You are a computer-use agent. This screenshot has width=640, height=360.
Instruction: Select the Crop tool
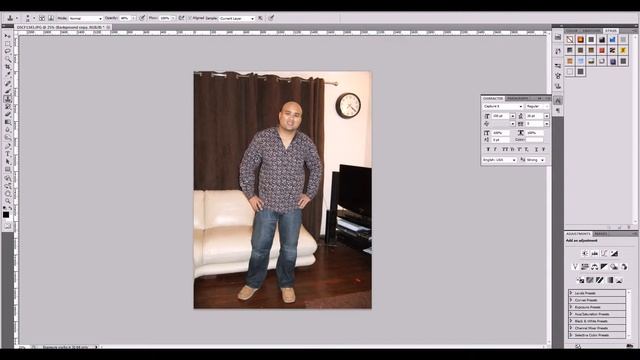pos(7,66)
